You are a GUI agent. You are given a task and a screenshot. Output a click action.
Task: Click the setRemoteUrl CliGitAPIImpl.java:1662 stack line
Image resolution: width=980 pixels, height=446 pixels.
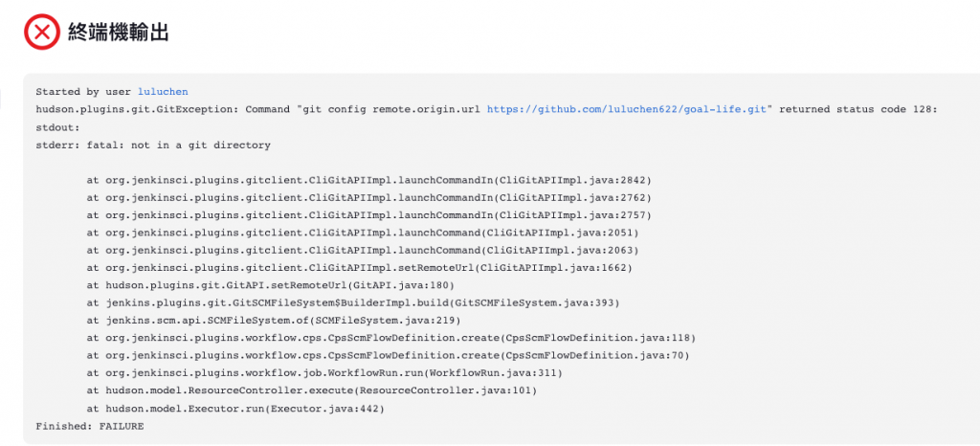[360, 268]
